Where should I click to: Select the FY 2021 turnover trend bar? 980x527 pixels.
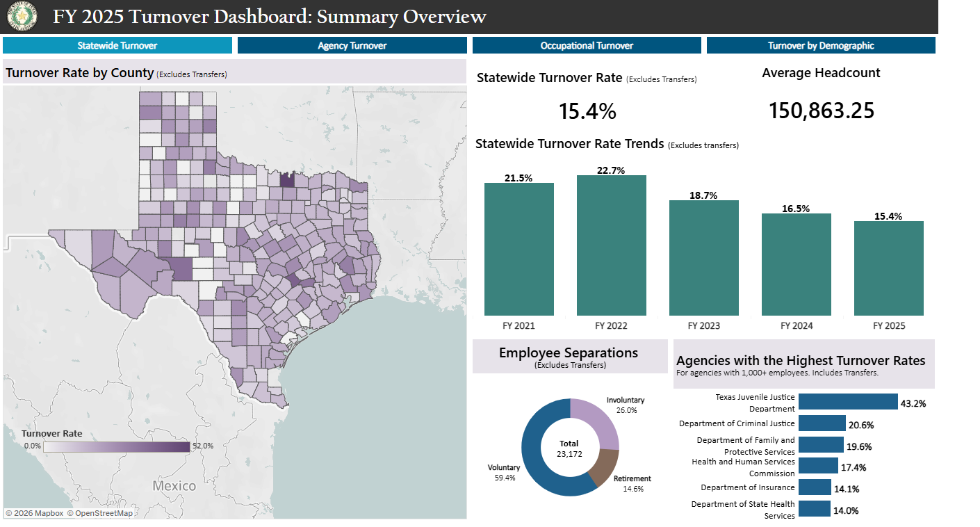518,250
